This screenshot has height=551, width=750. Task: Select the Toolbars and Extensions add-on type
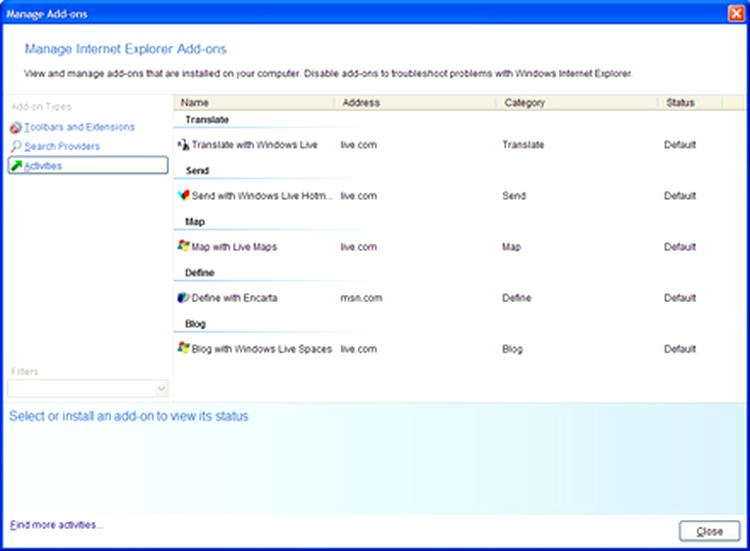[x=79, y=128]
